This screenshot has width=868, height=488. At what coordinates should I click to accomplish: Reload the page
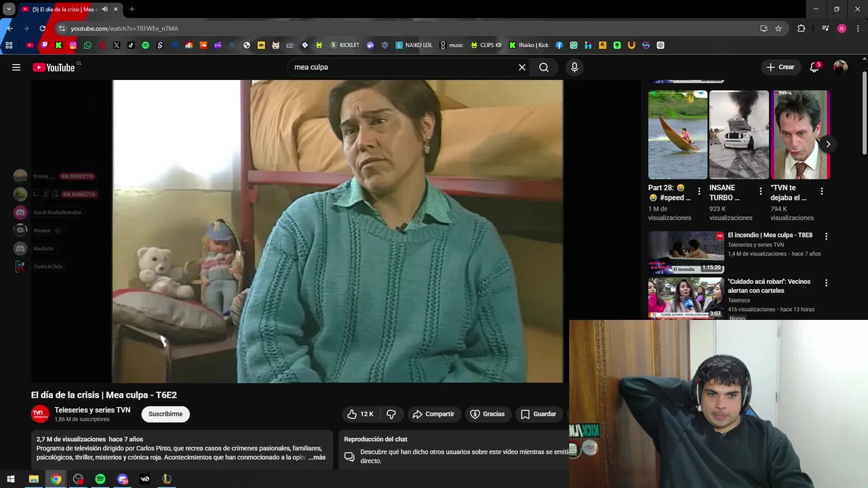coord(42,28)
